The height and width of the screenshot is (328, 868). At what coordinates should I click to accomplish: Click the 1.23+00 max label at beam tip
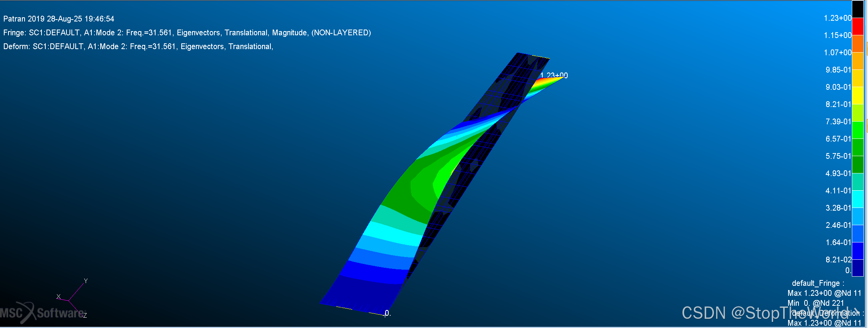click(x=554, y=75)
